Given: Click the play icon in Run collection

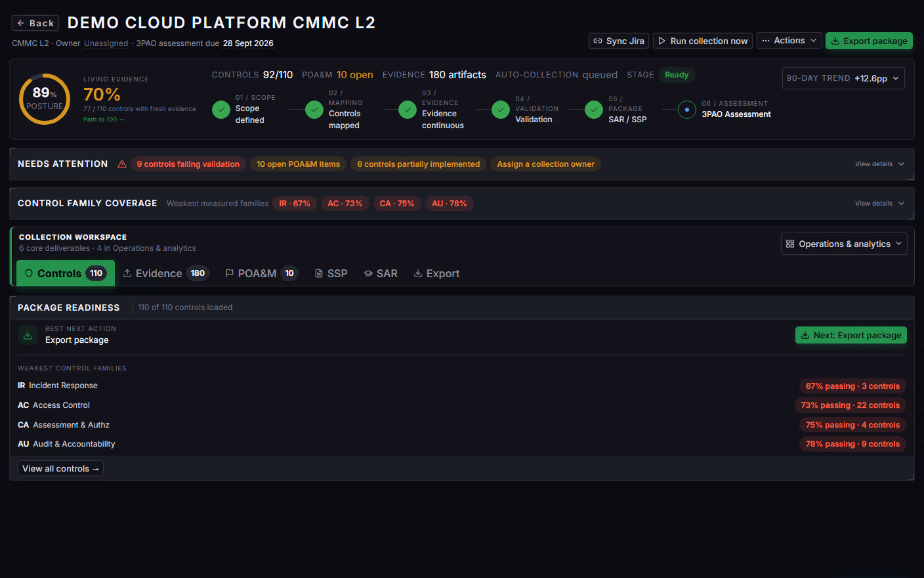Looking at the screenshot, I should pos(662,41).
